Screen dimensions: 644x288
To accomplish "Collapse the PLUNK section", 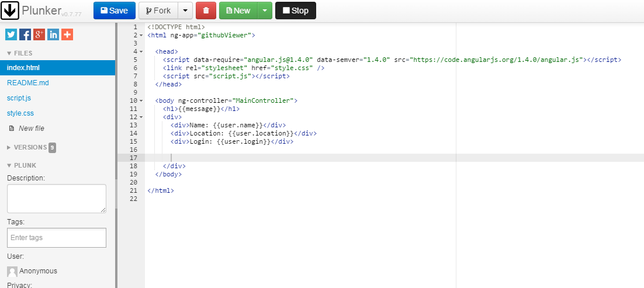I will coord(22,165).
